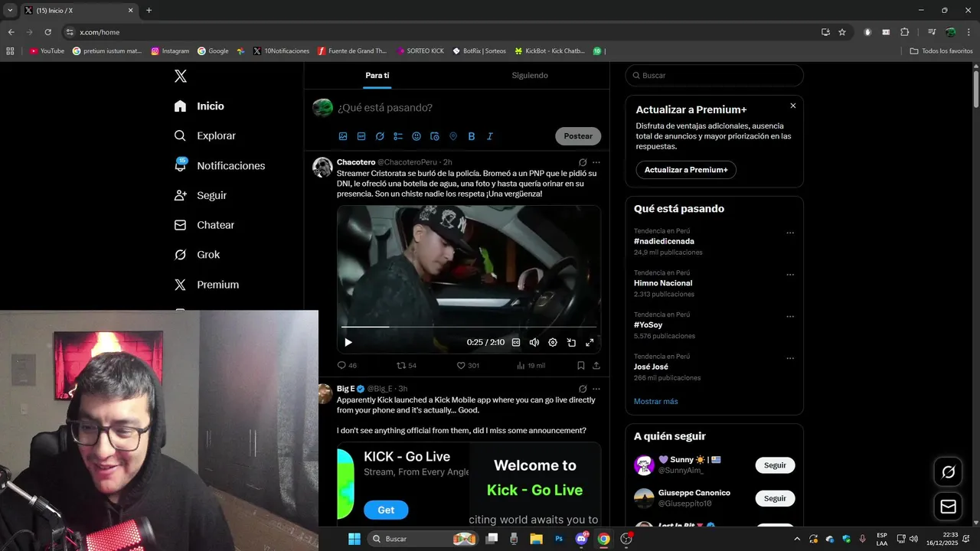
Task: Switch to the Siguiendo tab
Action: [x=530, y=75]
